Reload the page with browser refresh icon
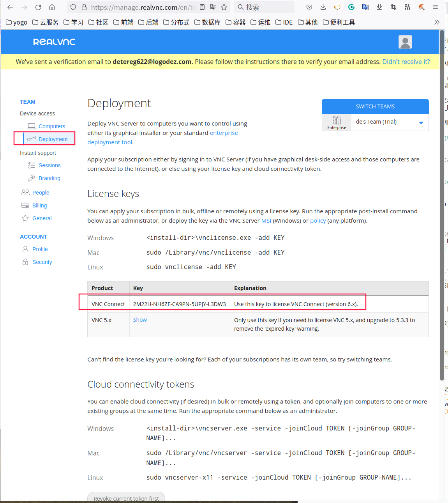This screenshot has height=503, width=448. [38, 7]
